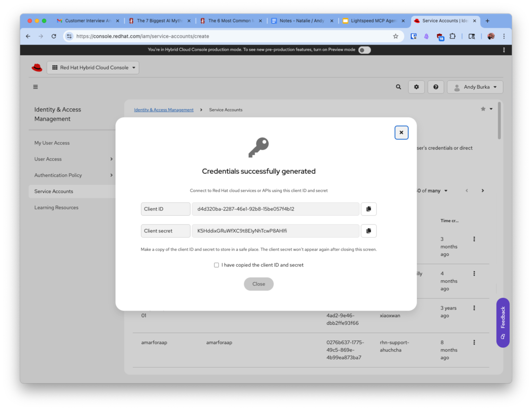Expand the Andy Burka user menu
This screenshot has width=532, height=410.
point(475,87)
